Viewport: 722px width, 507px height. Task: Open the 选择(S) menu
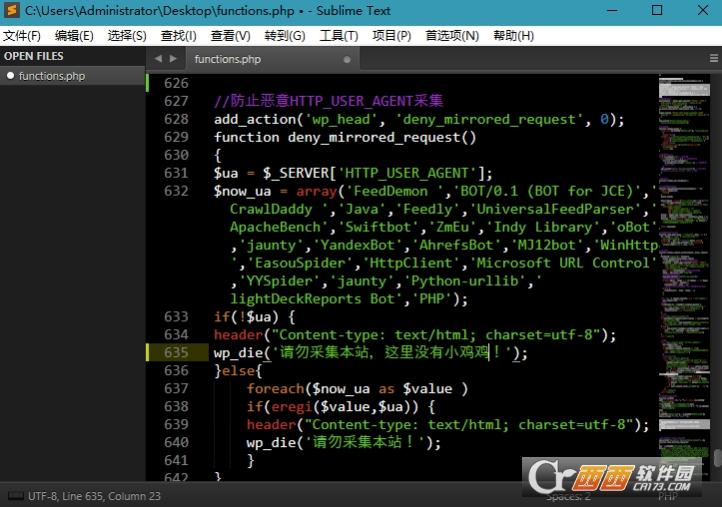pos(127,35)
